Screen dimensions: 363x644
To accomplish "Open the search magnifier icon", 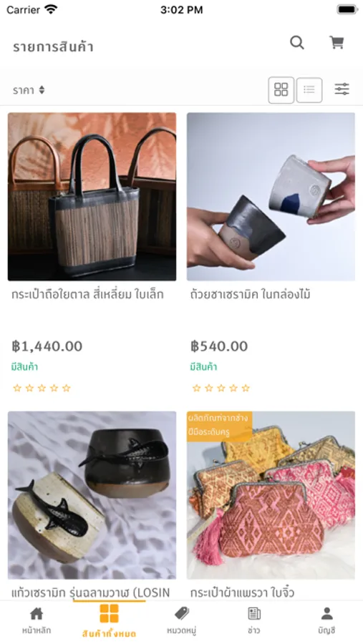I will point(297,42).
